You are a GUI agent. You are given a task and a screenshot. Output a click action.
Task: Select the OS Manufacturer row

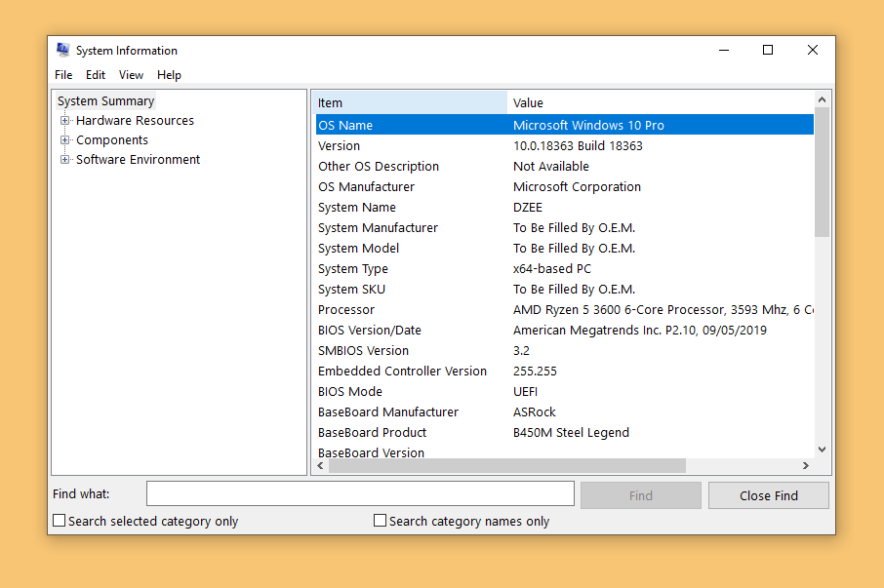[564, 187]
